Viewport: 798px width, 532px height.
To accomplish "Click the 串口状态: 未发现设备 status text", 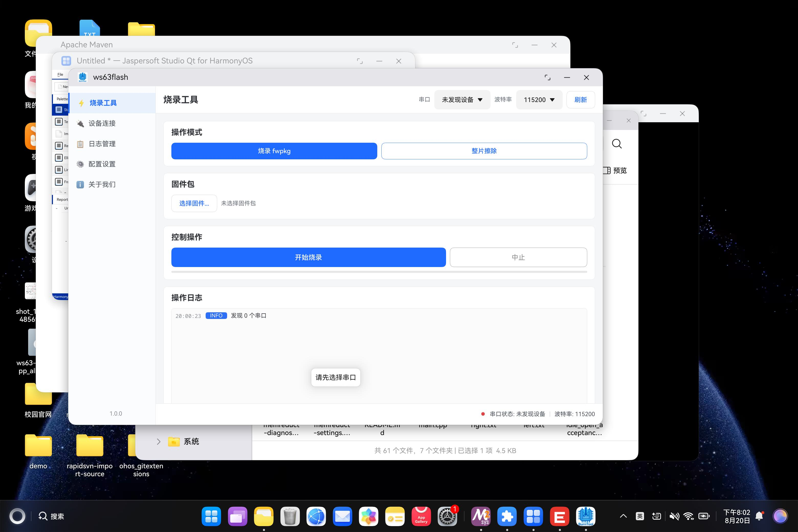I will (517, 414).
